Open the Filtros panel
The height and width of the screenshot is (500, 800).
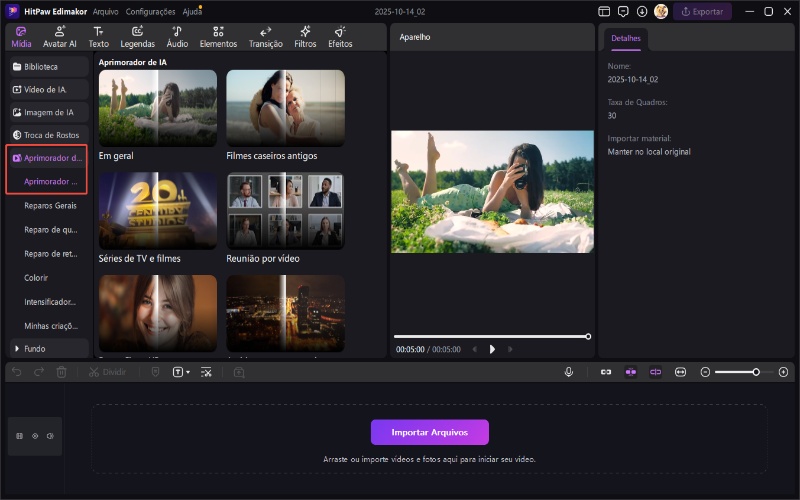tap(305, 37)
